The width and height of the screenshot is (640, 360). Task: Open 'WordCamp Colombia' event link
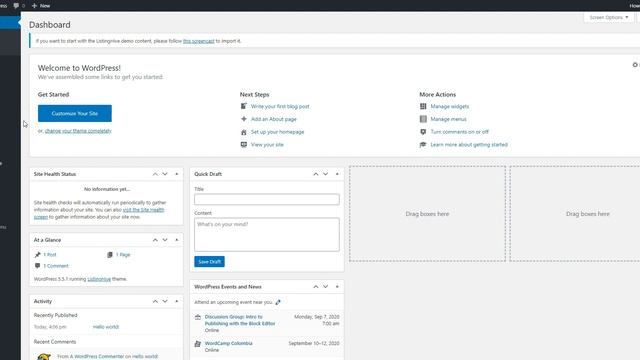point(229,343)
